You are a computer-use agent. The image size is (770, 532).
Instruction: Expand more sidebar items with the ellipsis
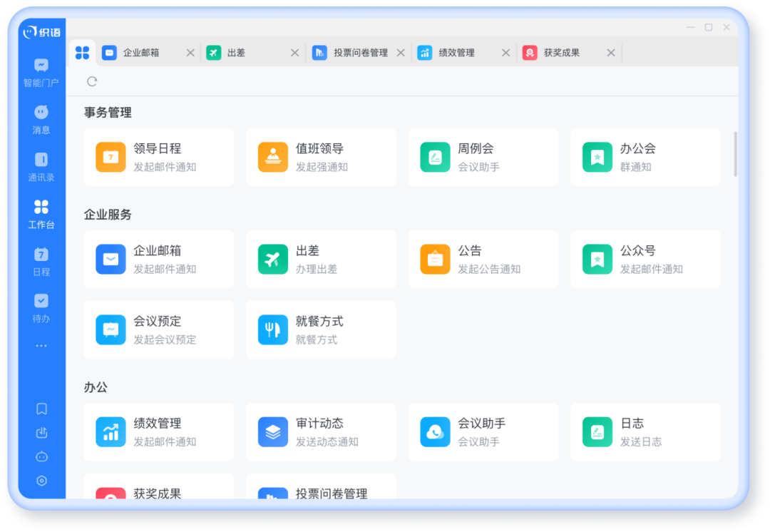pos(41,346)
